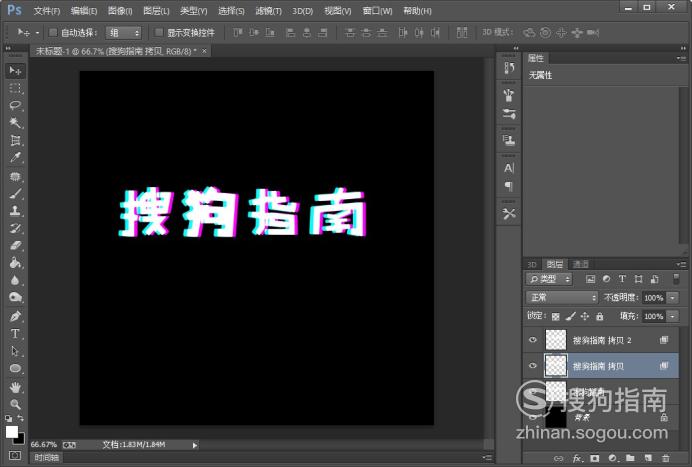Switch to the 3D panel tab

[x=532, y=264]
